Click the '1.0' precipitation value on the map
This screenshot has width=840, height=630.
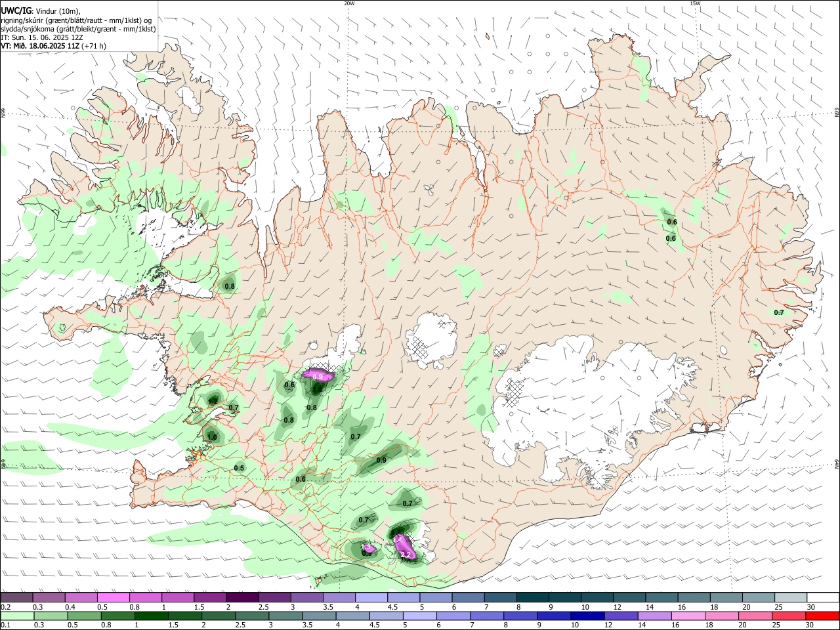point(212,437)
